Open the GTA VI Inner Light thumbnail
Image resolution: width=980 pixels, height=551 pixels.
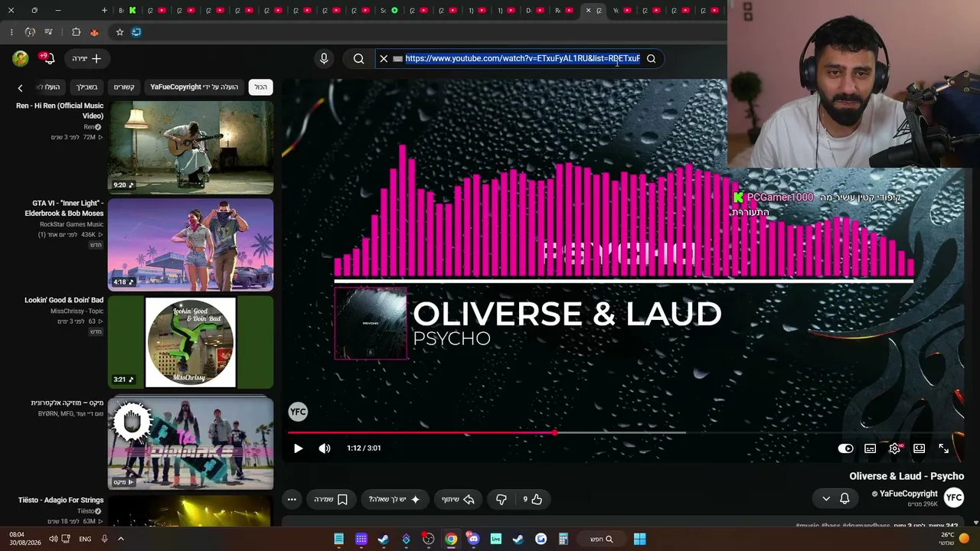coord(191,245)
